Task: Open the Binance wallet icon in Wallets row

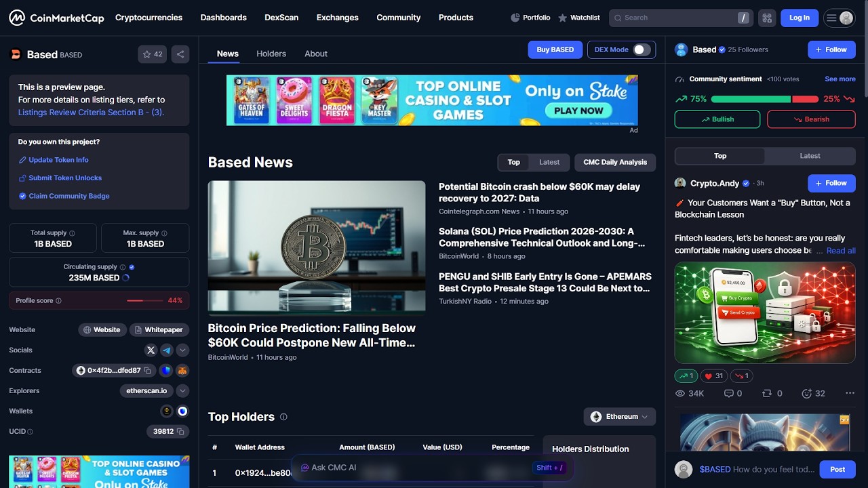Action: point(166,411)
